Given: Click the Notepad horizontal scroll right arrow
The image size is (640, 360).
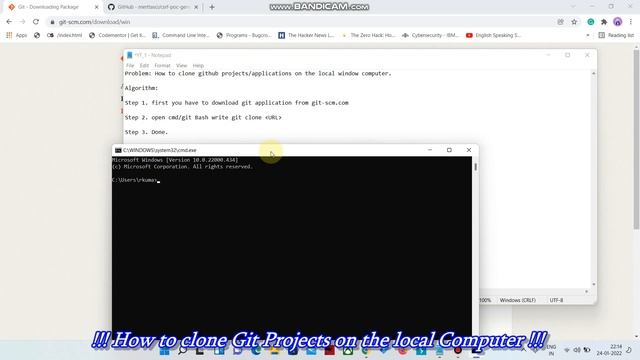Looking at the screenshot, I should coord(587,292).
